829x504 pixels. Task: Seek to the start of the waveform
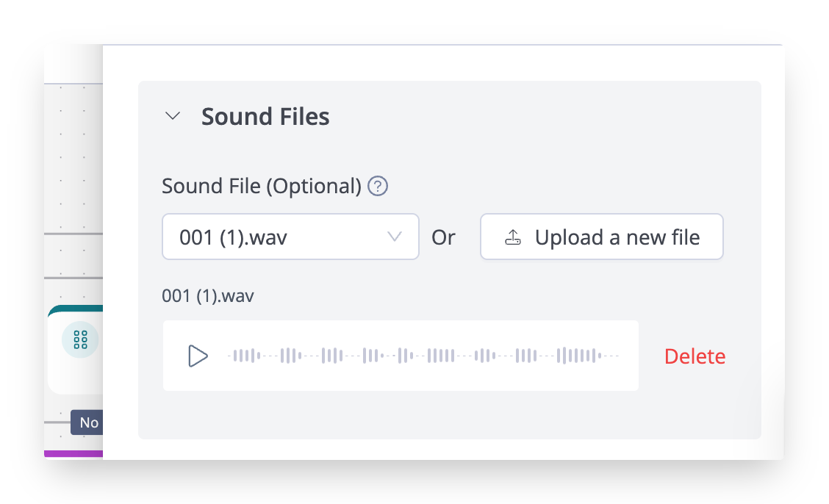pyautogui.click(x=230, y=356)
